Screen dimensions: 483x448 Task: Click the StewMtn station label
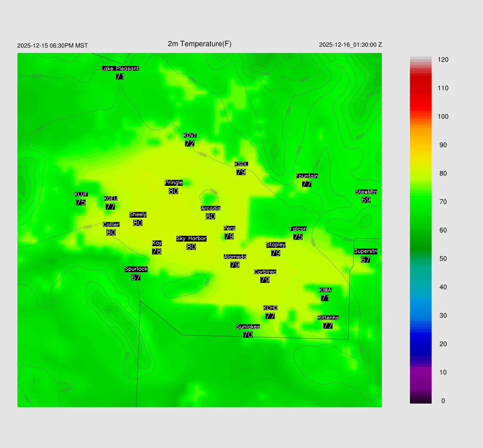tap(366, 192)
